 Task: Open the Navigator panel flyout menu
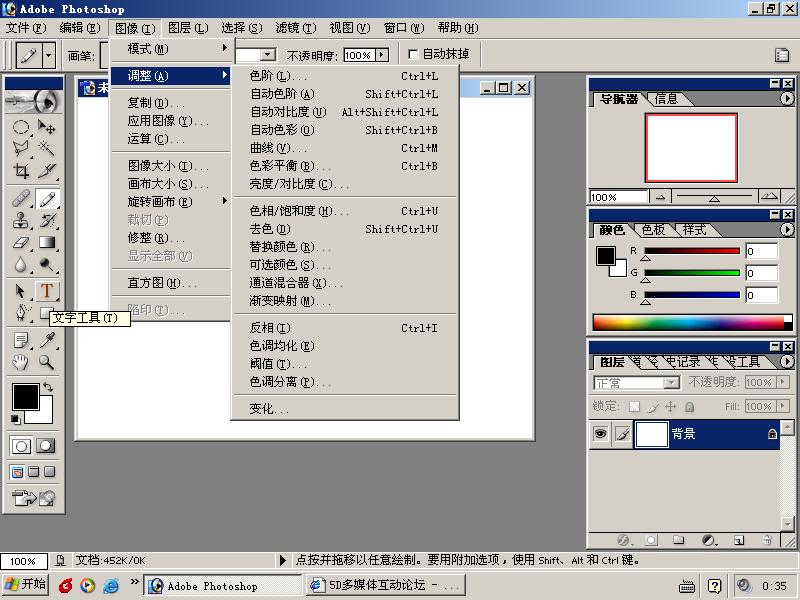[787, 98]
